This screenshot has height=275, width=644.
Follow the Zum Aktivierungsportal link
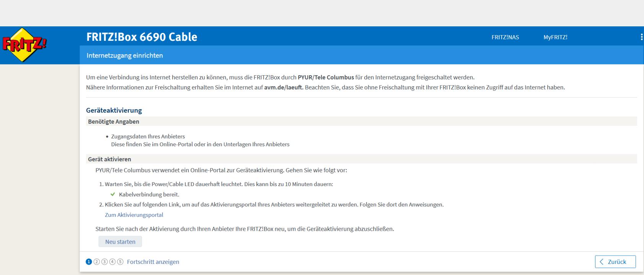(134, 215)
